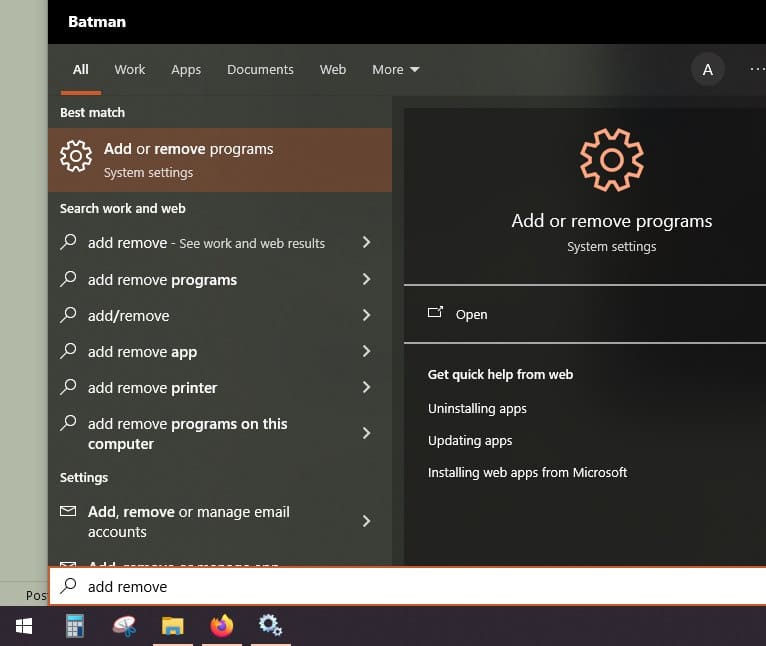Select add remove printer suggestion

tap(220, 388)
